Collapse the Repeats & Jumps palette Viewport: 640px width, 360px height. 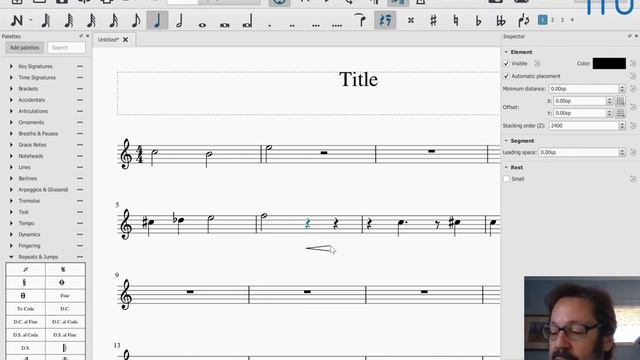pos(11,257)
